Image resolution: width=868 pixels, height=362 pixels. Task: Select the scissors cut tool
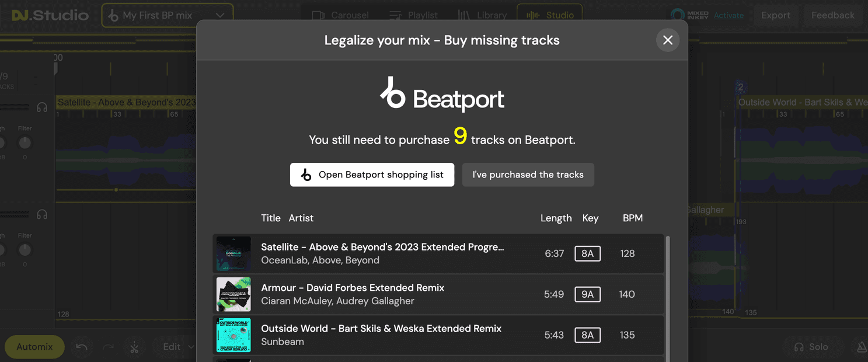(134, 347)
